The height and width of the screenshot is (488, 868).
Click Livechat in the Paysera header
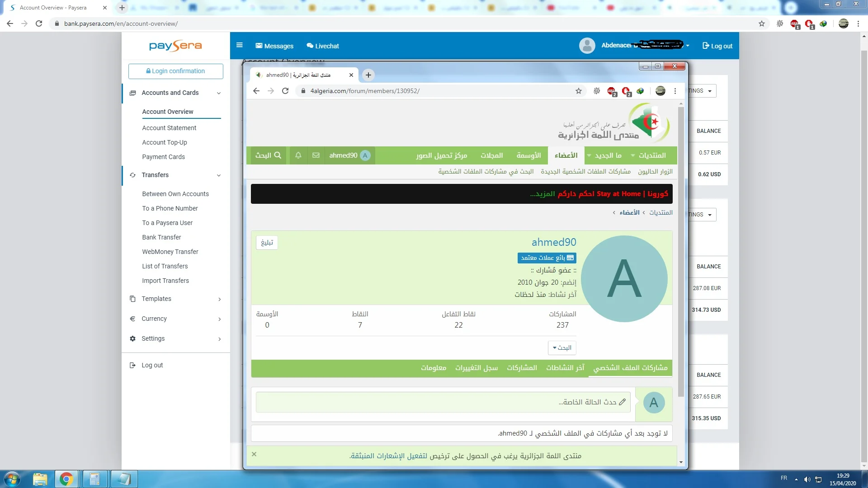point(323,46)
